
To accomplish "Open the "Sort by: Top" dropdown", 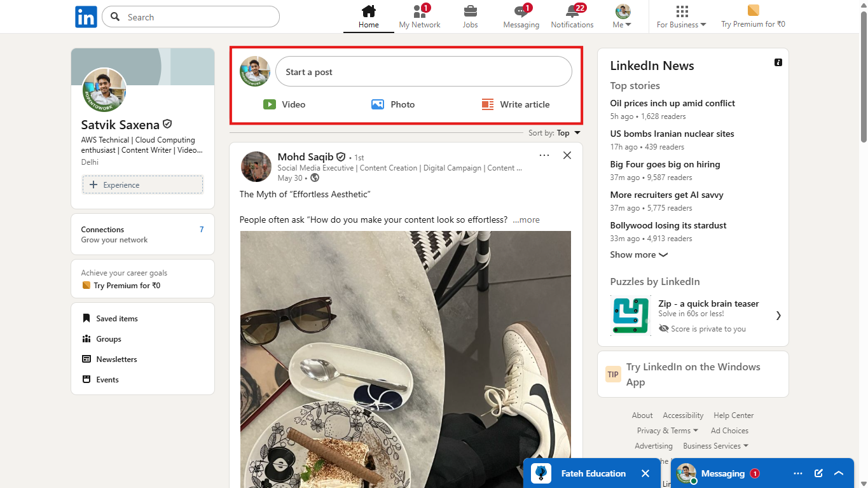I will [x=554, y=132].
